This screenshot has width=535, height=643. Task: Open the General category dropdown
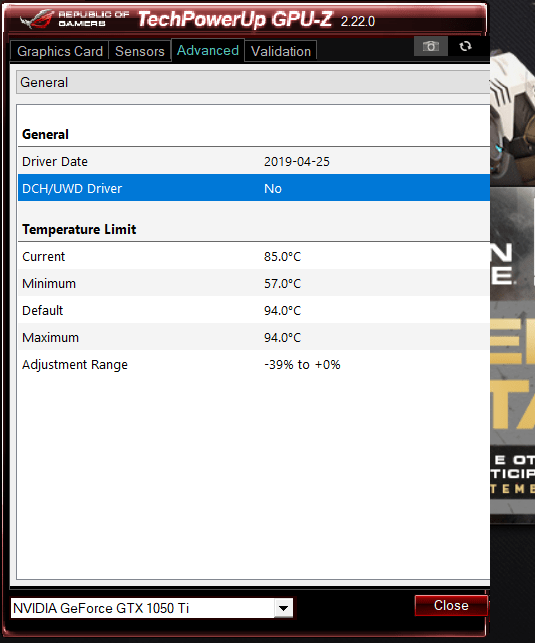(x=253, y=82)
